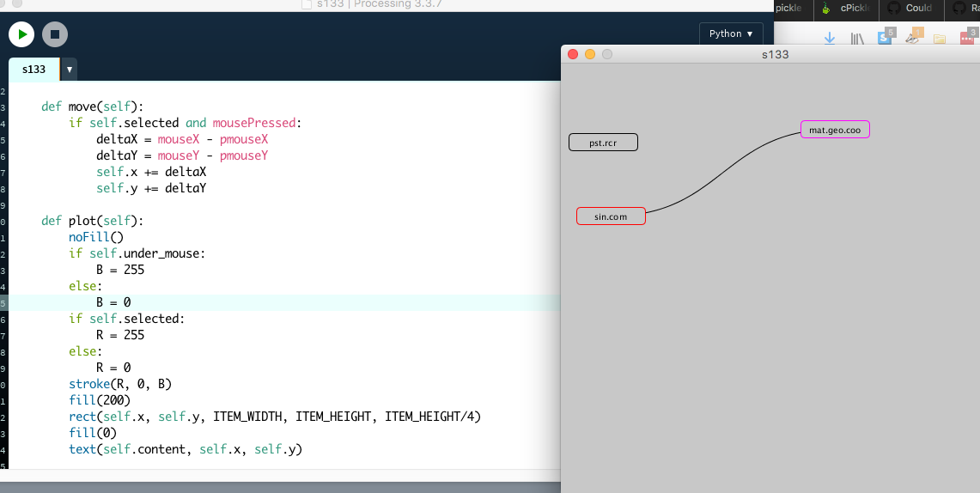Click the yellow folder extension icon
Screen dimensions: 980x493
[940, 39]
